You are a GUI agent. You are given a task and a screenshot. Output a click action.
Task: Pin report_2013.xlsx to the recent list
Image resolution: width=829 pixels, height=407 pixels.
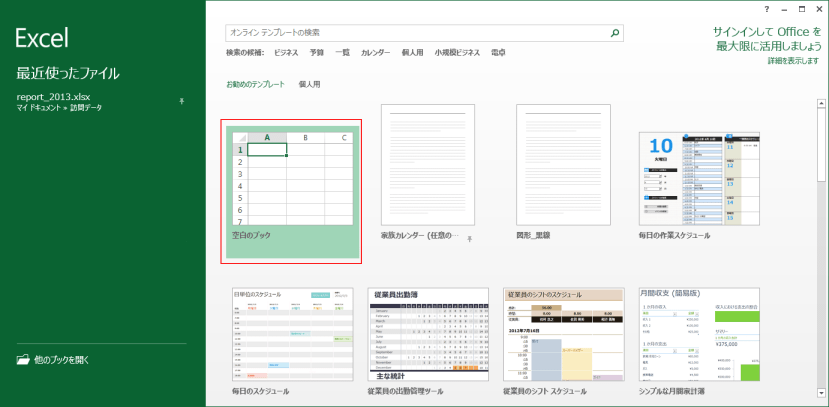pyautogui.click(x=181, y=101)
